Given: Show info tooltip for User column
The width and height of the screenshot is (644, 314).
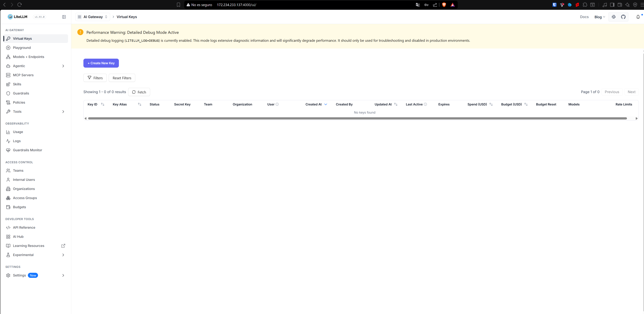Looking at the screenshot, I should (277, 104).
